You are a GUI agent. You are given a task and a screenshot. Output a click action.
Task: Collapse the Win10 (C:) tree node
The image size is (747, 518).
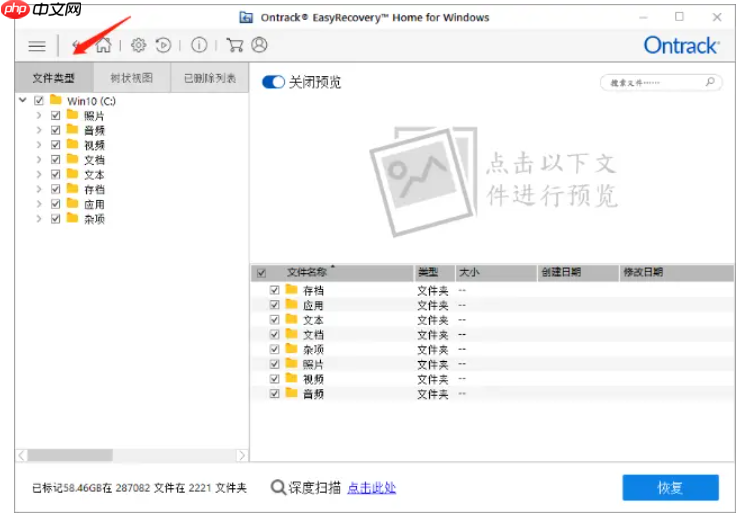pyautogui.click(x=22, y=100)
